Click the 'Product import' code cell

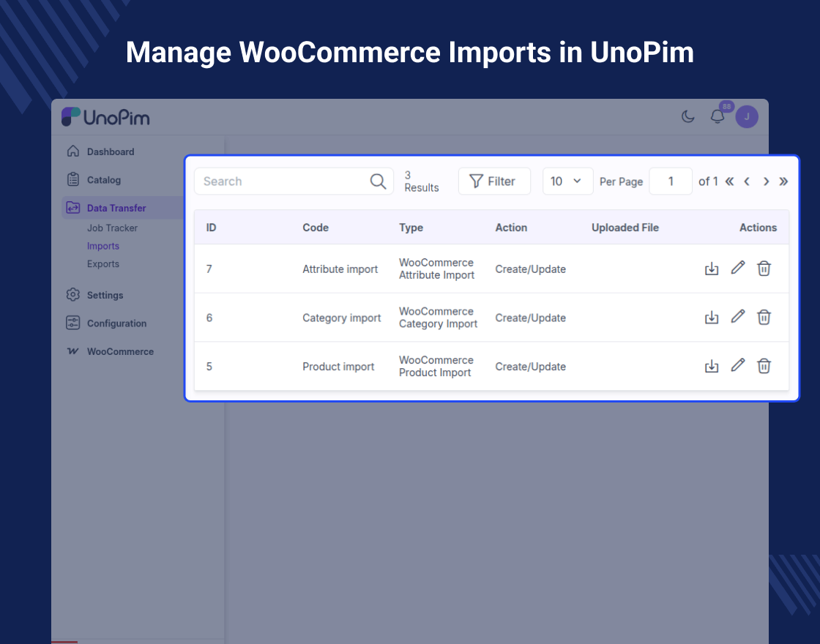(x=338, y=367)
